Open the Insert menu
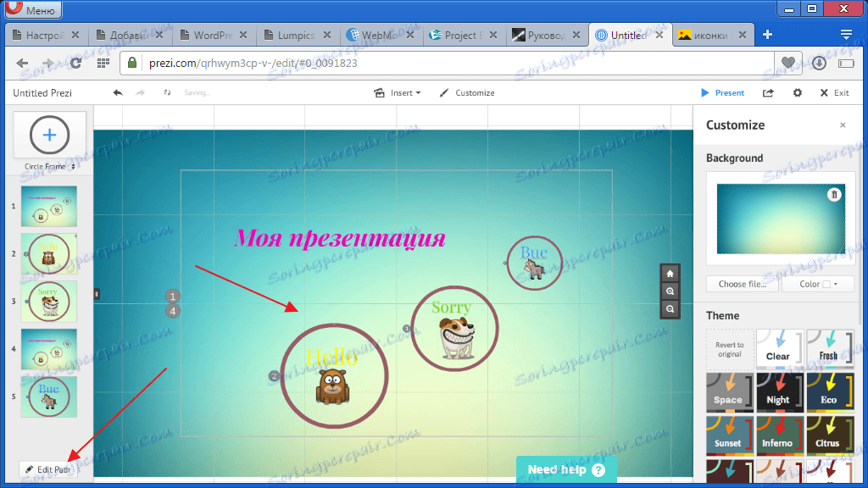The width and height of the screenshot is (868, 488). [x=398, y=93]
